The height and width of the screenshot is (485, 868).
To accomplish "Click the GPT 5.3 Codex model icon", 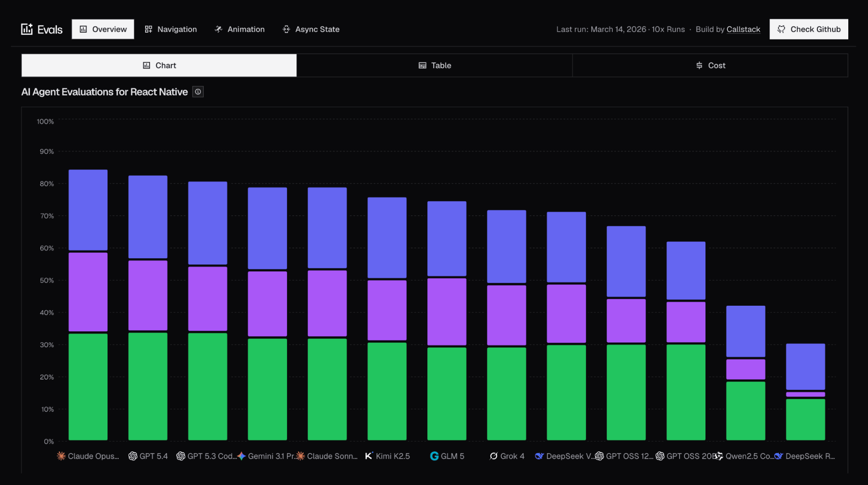I will click(x=180, y=456).
